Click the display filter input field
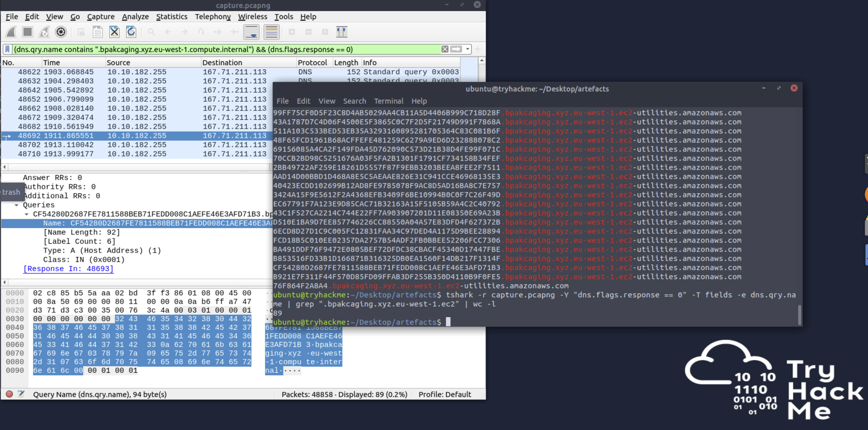Viewport: 868px width, 430px height. coord(227,49)
